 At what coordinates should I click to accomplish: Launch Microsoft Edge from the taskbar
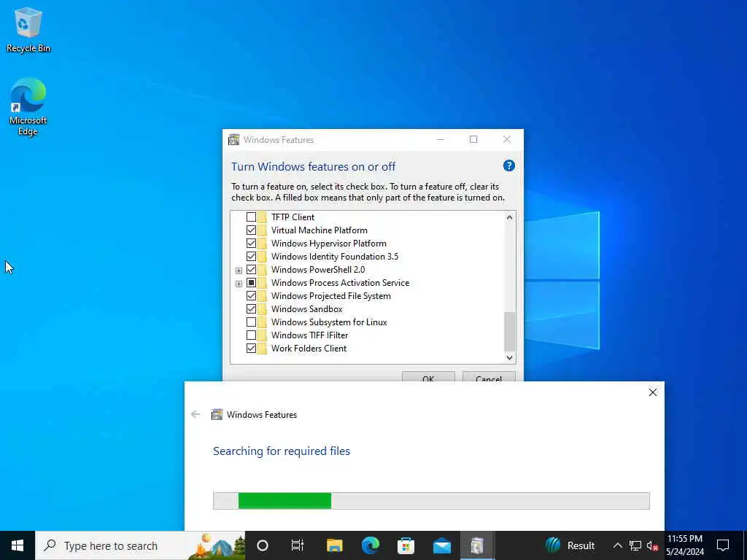click(x=370, y=545)
